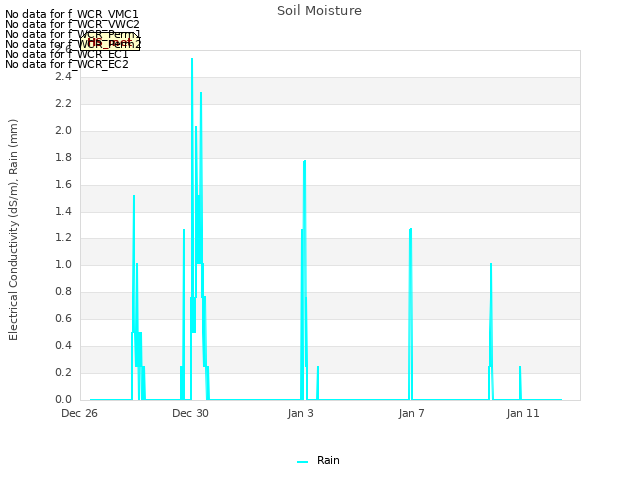Click the 1.6 y-axis tick label
The width and height of the screenshot is (640, 480).
[x=63, y=184]
